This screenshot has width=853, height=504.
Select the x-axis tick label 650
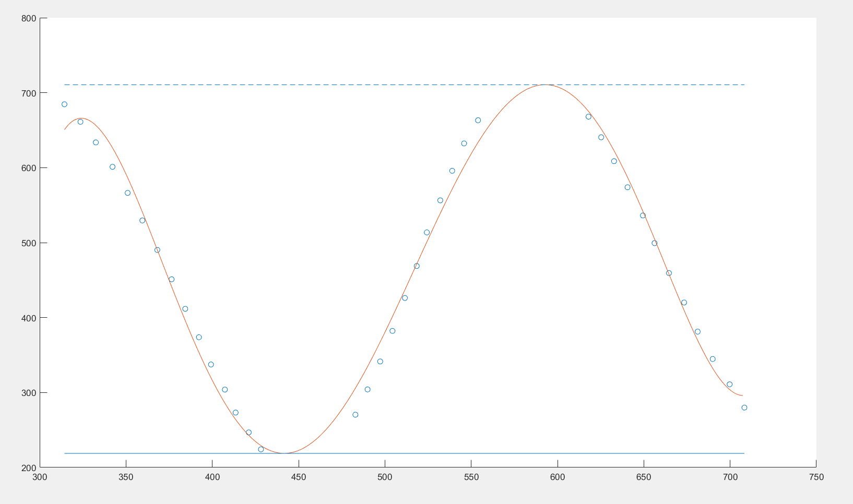[x=644, y=477]
